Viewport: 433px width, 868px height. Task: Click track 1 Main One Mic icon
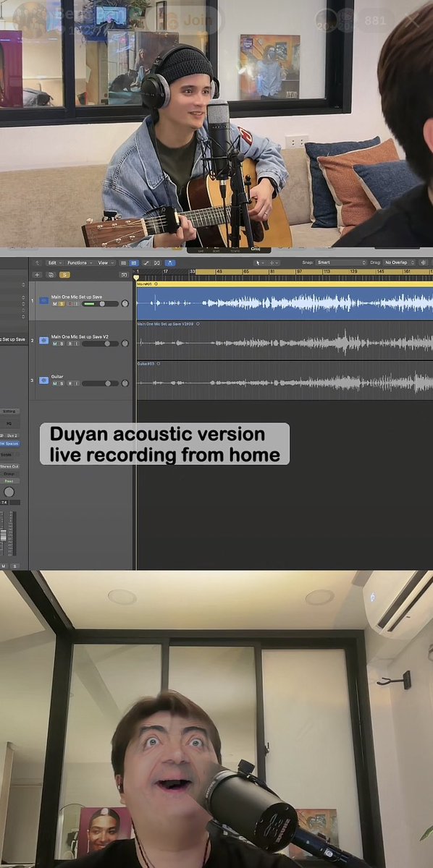tap(44, 300)
